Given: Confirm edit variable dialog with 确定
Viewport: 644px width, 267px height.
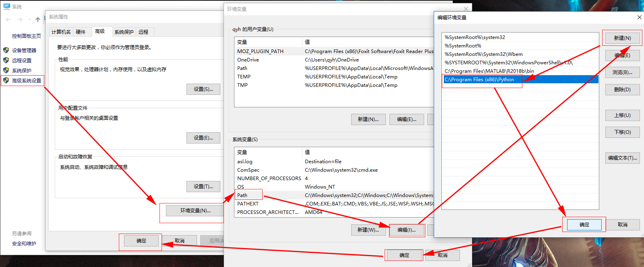Looking at the screenshot, I should click(584, 225).
